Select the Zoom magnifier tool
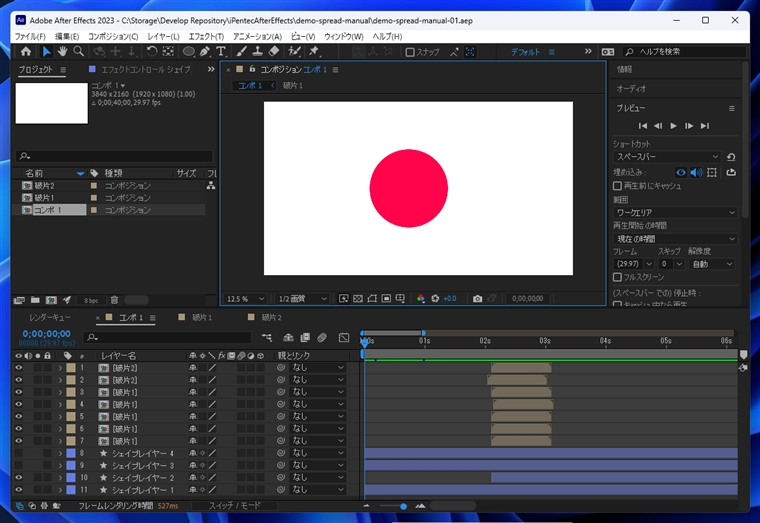This screenshot has height=523, width=760. coord(79,51)
